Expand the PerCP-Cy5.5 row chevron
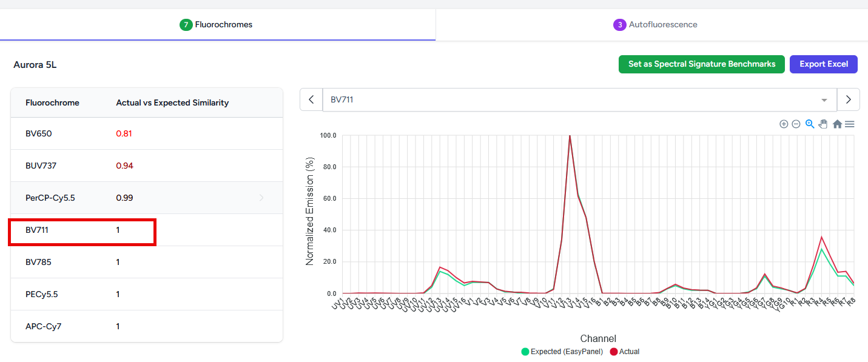Viewport: 868px width, 362px height. coord(261,198)
